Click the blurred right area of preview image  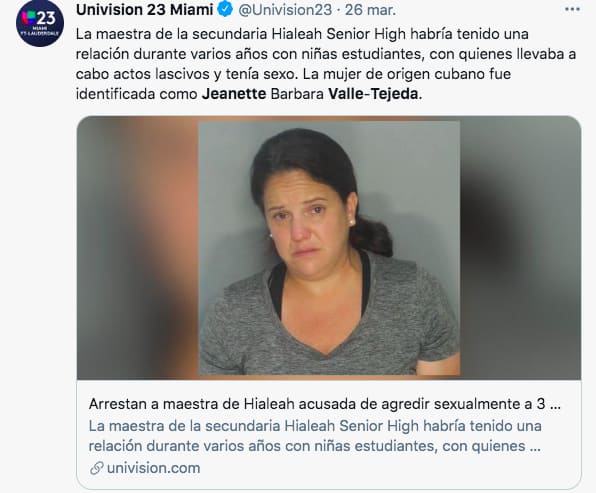(x=520, y=247)
